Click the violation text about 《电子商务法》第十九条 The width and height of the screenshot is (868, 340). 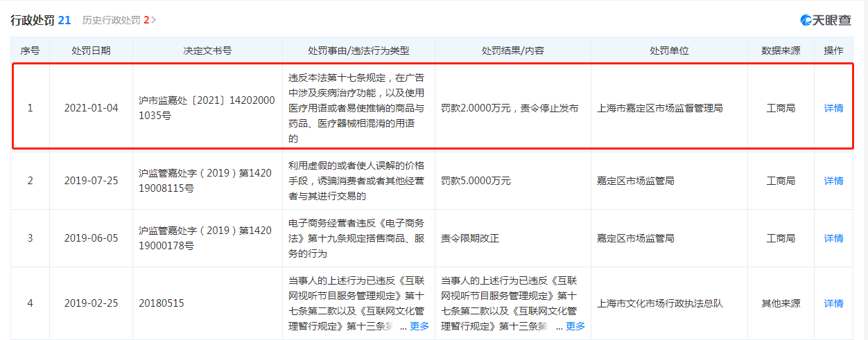pos(356,238)
